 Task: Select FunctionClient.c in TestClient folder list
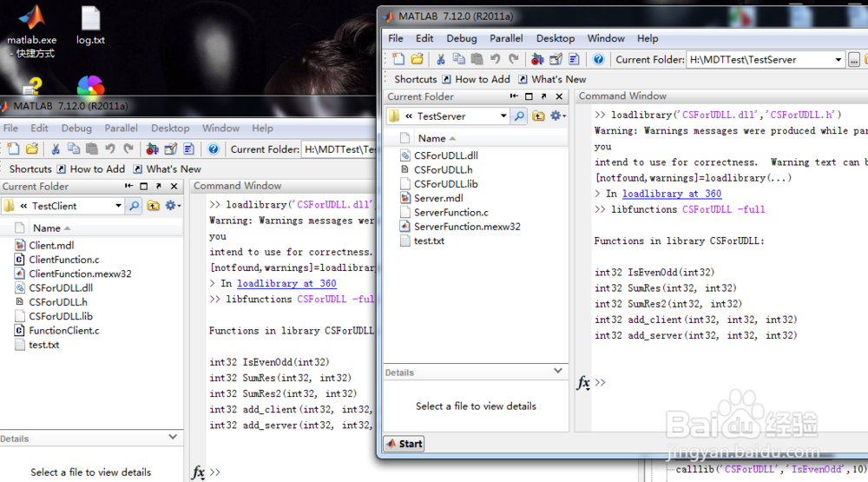64,330
